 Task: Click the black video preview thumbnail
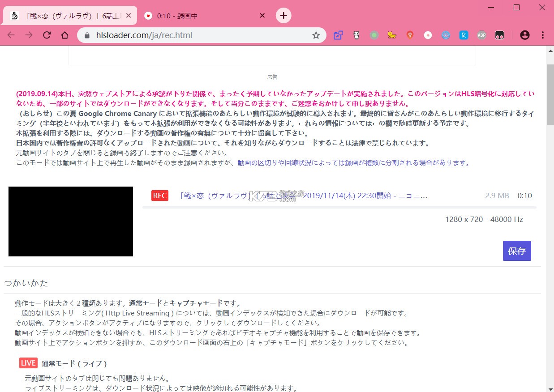tap(70, 221)
